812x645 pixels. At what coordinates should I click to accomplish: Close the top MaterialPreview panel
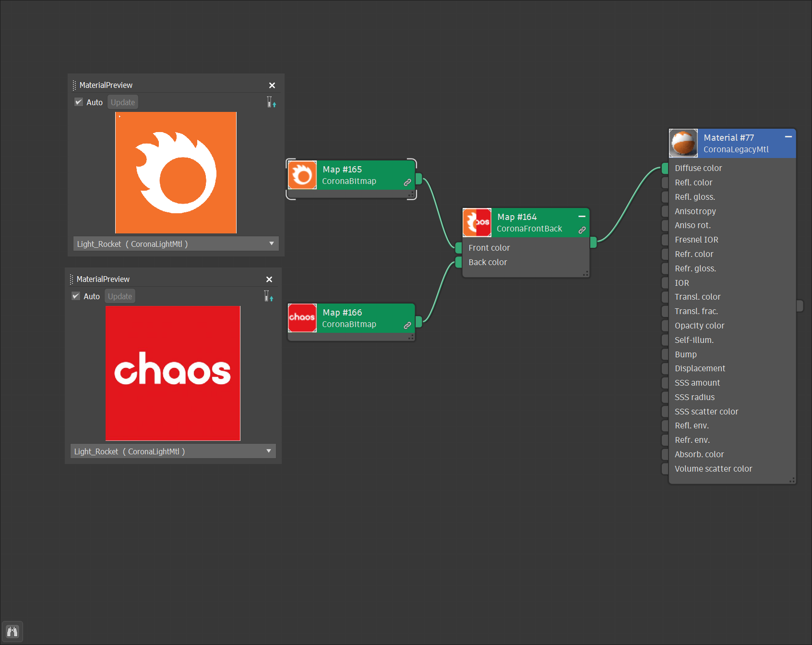272,85
